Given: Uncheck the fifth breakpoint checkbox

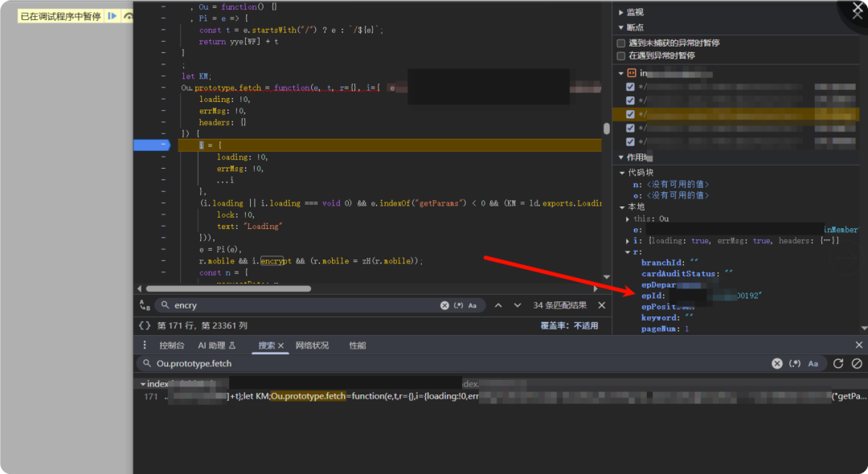Looking at the screenshot, I should [x=630, y=142].
